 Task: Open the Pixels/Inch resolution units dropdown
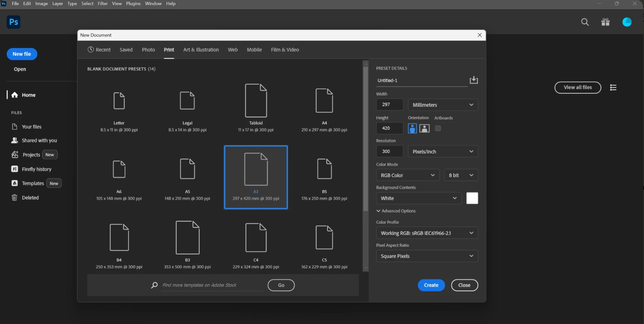443,151
